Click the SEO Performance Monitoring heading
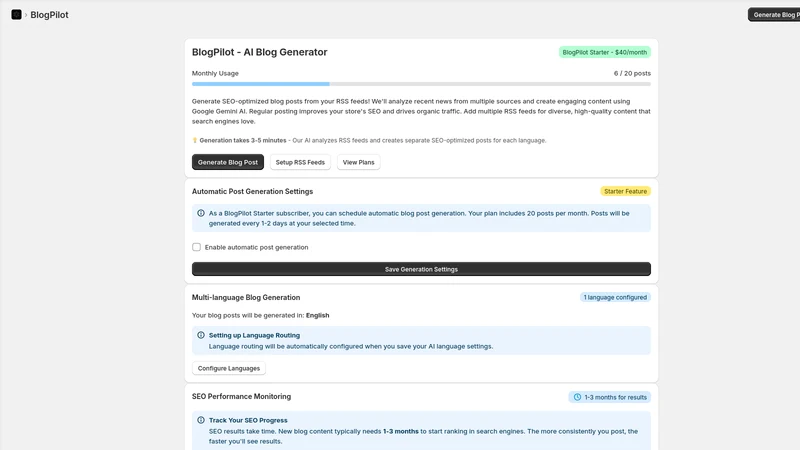The width and height of the screenshot is (800, 450). (241, 396)
